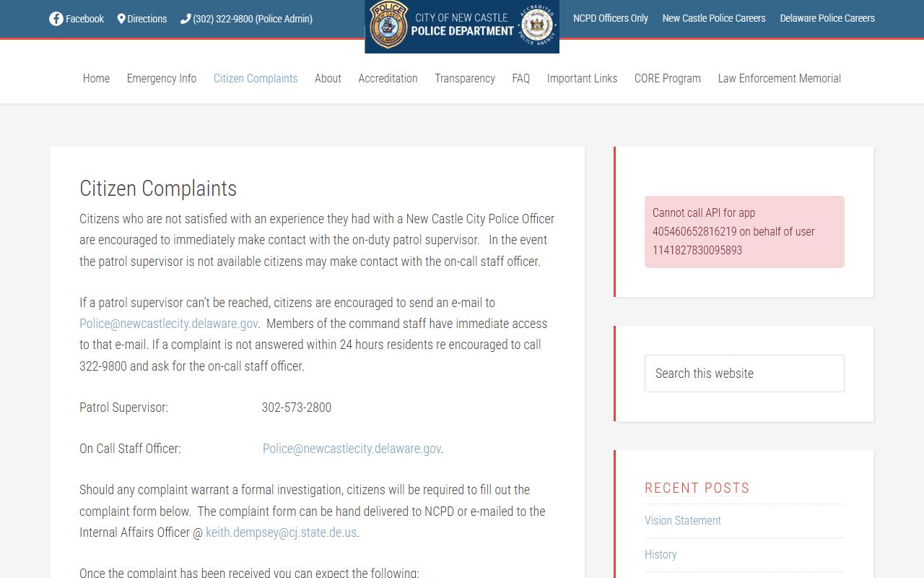The image size is (924, 578).
Task: Click the Facebook logo icon
Action: tap(56, 19)
